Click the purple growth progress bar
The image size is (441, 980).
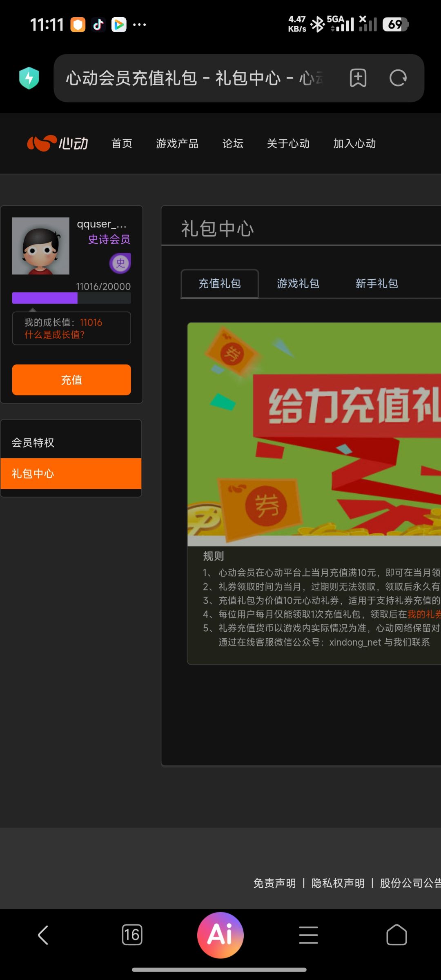pos(71,298)
